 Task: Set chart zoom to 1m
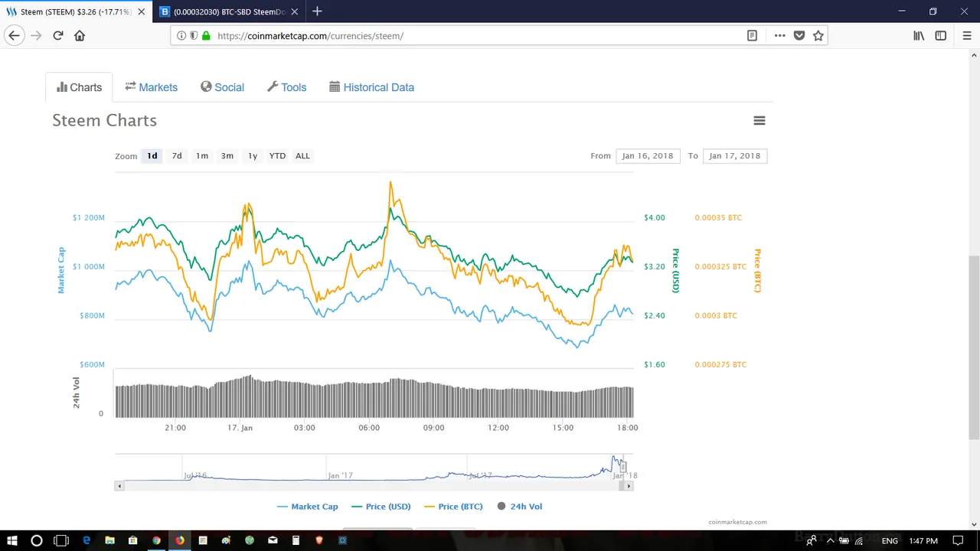tap(202, 155)
